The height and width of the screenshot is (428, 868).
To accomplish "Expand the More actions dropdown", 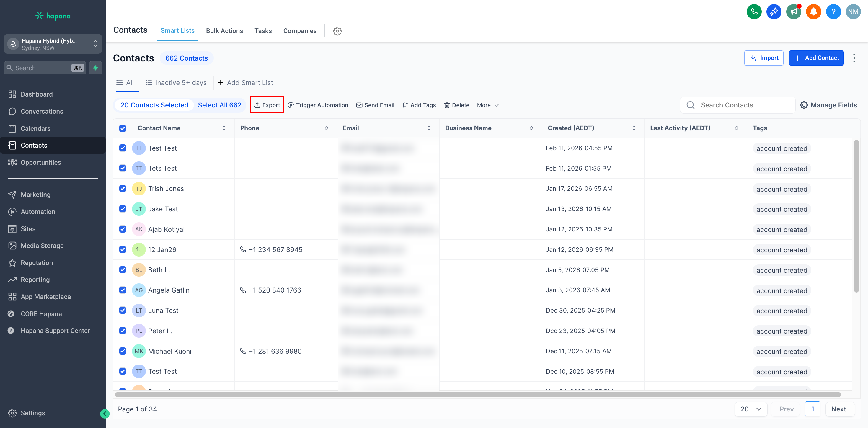I will click(487, 105).
